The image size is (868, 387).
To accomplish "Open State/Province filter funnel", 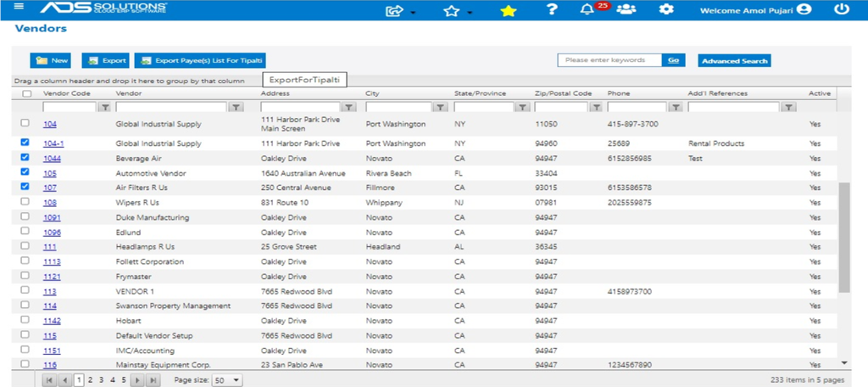I will coord(522,107).
